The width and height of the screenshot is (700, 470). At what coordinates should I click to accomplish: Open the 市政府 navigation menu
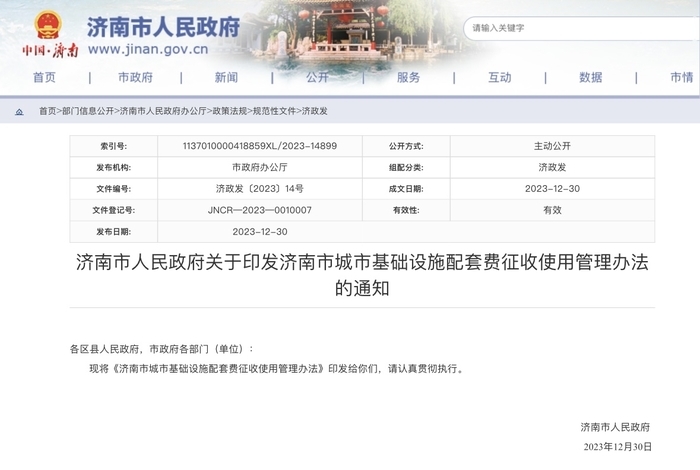coord(136,78)
